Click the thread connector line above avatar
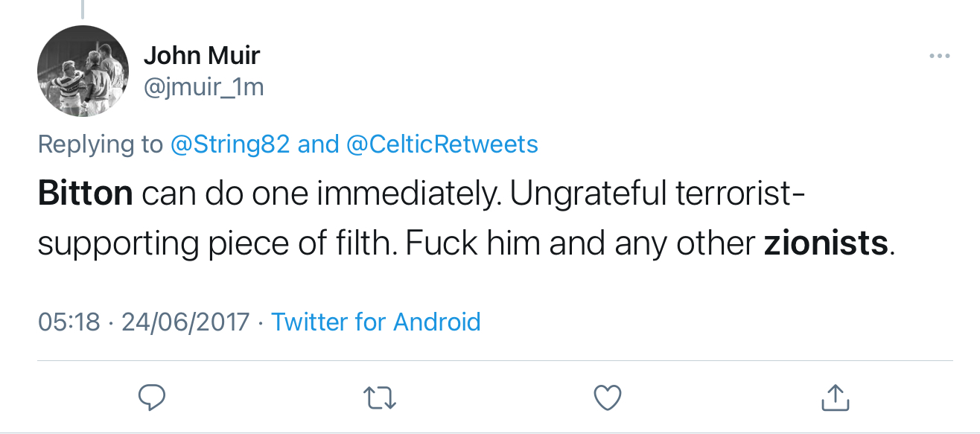980x434 pixels. (83, 9)
